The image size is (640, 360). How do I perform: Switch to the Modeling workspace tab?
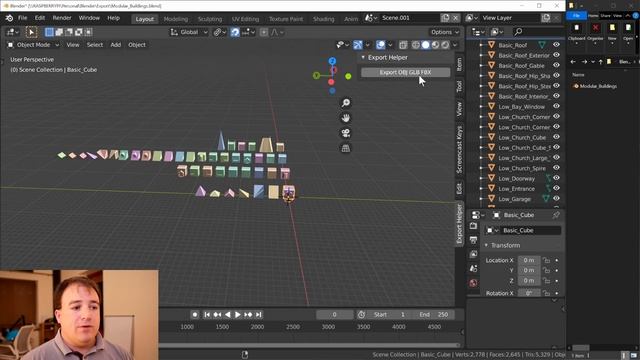tap(176, 19)
